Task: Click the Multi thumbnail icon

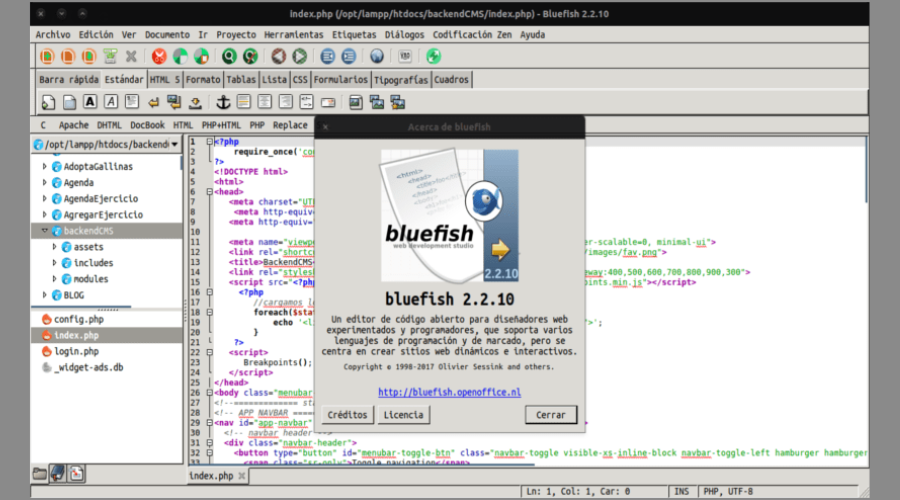Action: tap(398, 102)
